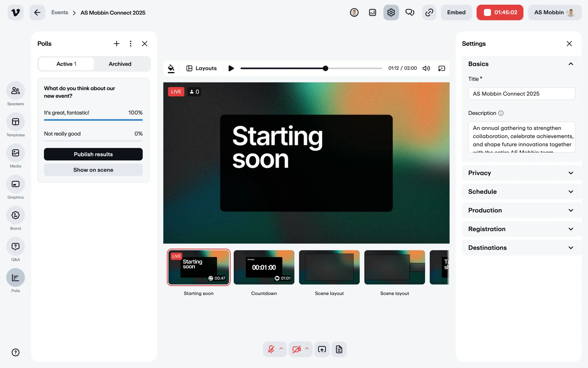Unmute the microphone

click(x=271, y=349)
